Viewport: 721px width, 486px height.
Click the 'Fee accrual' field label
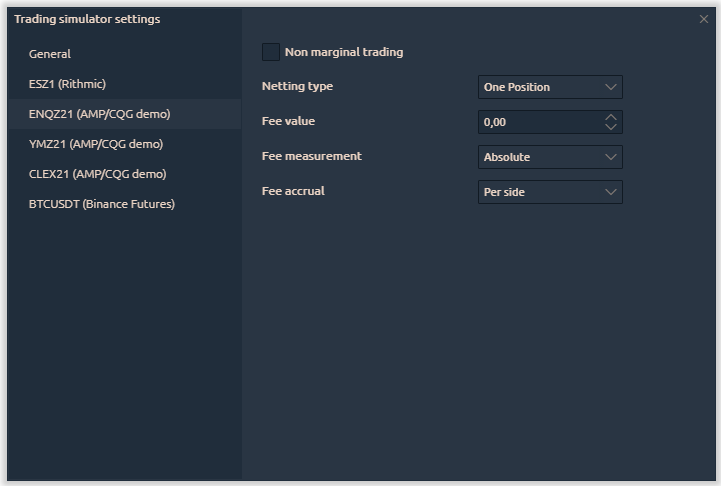pos(295,191)
